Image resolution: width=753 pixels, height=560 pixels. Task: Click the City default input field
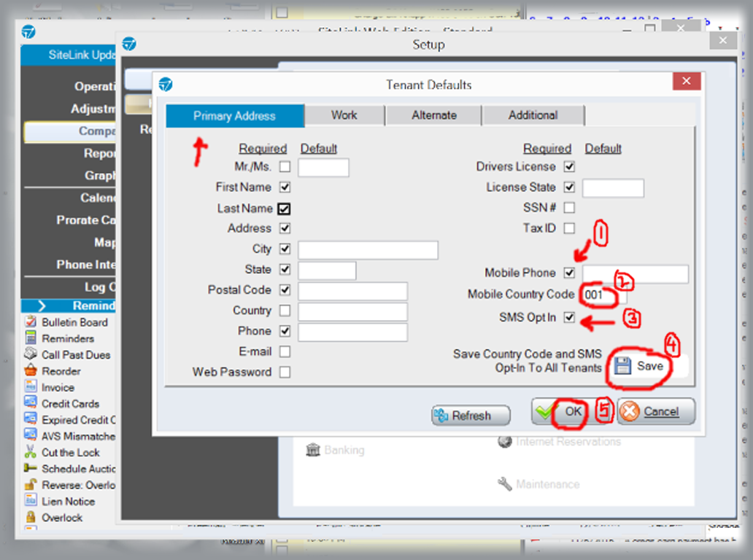pos(368,250)
